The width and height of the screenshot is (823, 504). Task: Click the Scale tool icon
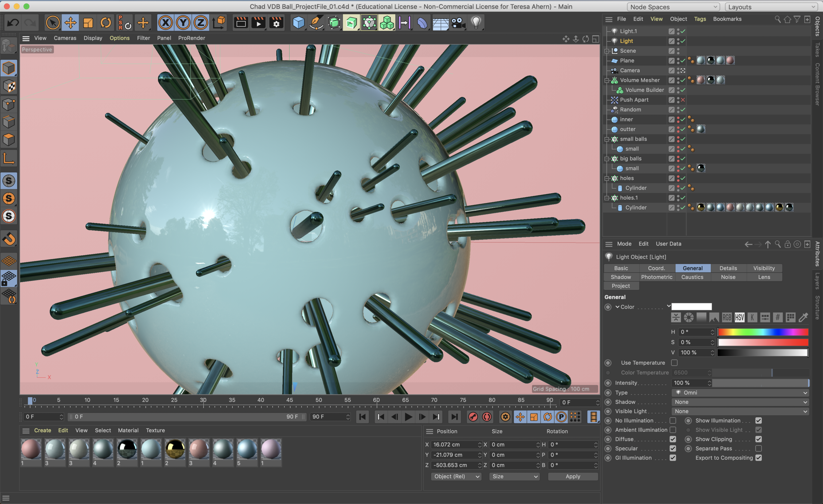tap(88, 23)
